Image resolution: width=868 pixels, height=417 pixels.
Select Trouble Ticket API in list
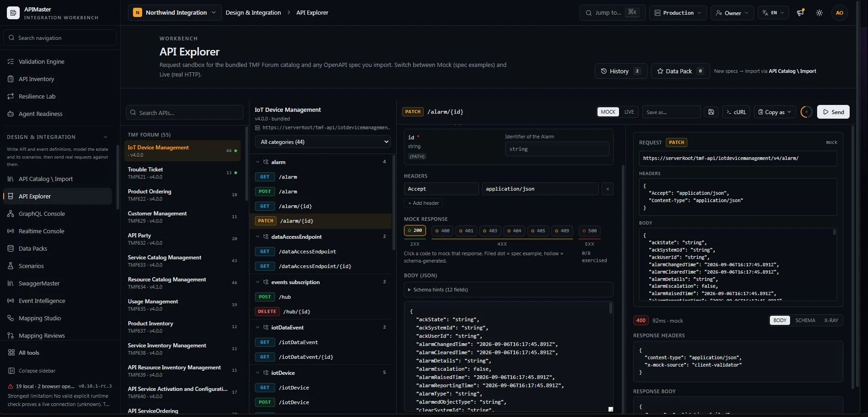(182, 173)
